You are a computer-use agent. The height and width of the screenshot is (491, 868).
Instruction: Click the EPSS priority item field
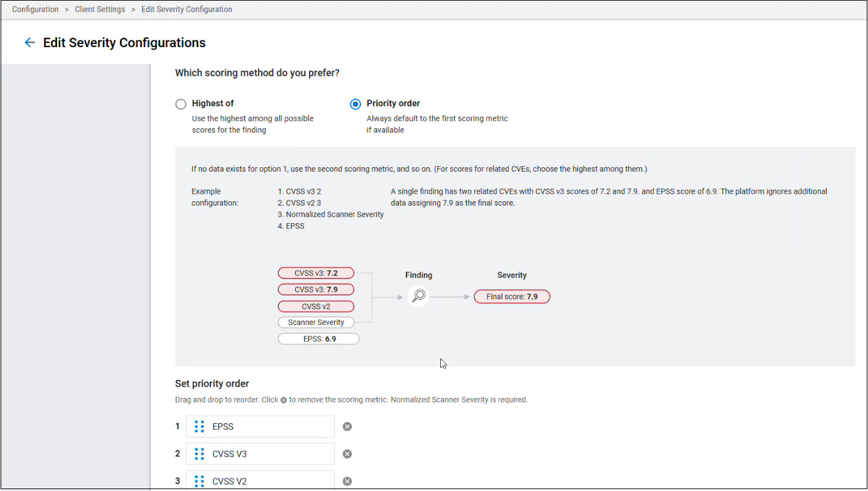pyautogui.click(x=270, y=427)
